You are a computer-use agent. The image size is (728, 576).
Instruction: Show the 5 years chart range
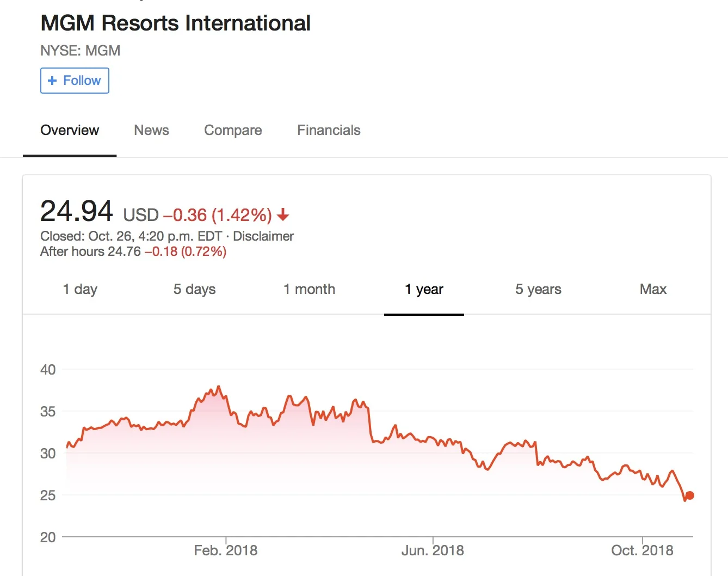pyautogui.click(x=538, y=289)
